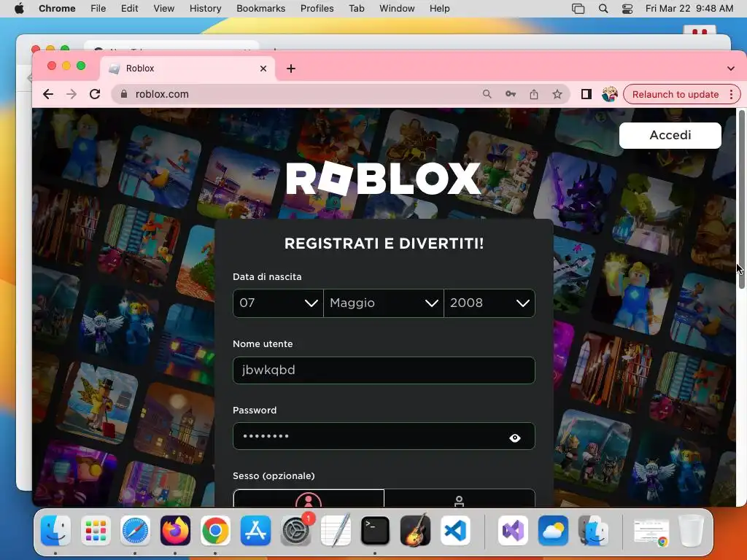747x560 pixels.
Task: Open the Profiles menu
Action: pyautogui.click(x=317, y=9)
